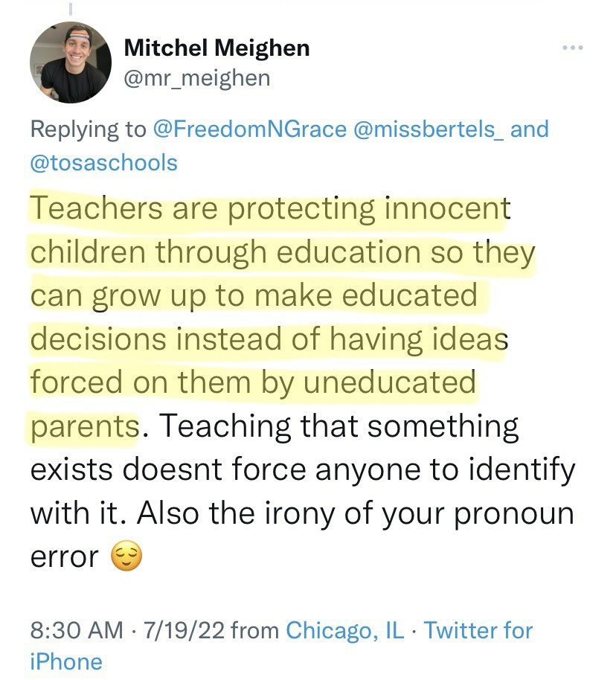Screen dimensions: 616x680
Task: Click the highlighted word "parents"
Action: (84, 426)
